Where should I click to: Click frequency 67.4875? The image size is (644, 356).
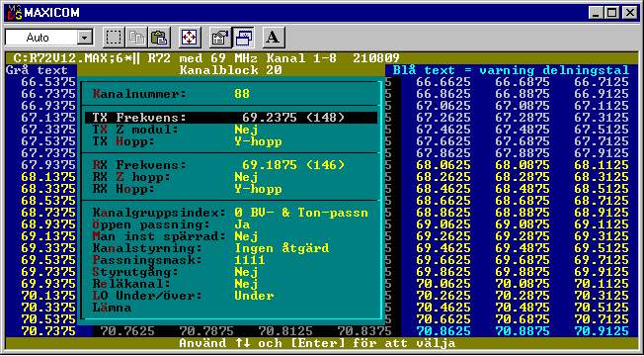(523, 130)
